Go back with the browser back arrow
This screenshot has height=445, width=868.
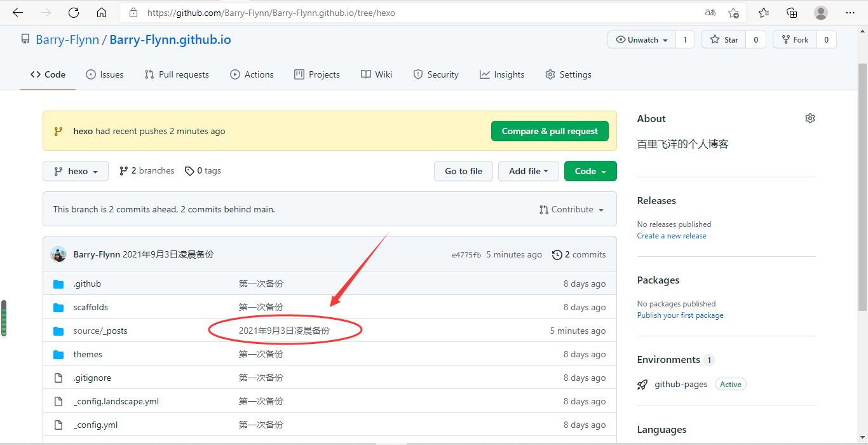[18, 13]
